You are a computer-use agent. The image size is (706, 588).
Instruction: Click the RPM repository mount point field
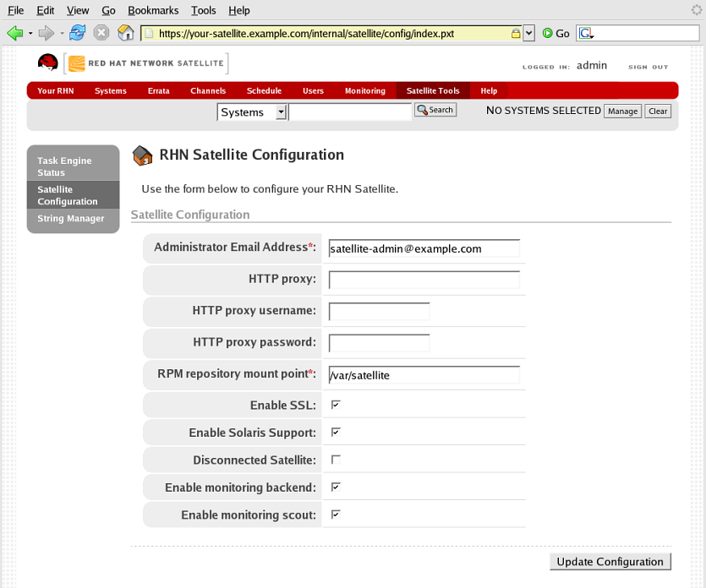coord(424,375)
